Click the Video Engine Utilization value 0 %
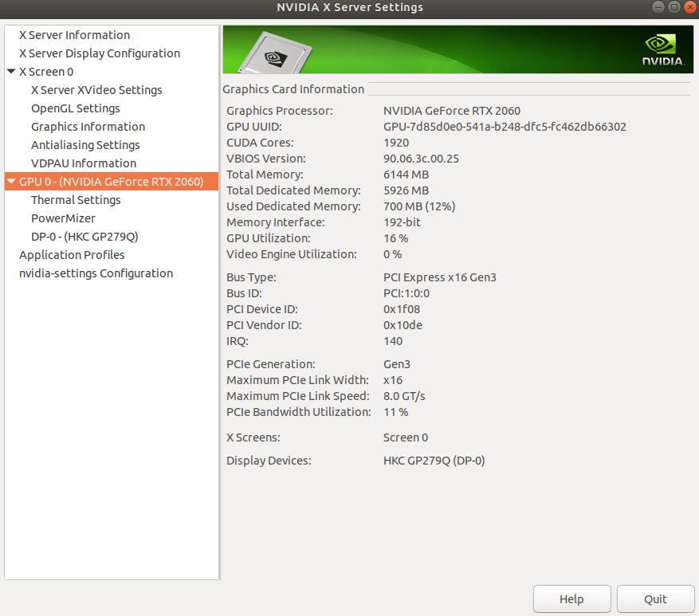Viewport: 699px width, 616px height. pos(393,254)
